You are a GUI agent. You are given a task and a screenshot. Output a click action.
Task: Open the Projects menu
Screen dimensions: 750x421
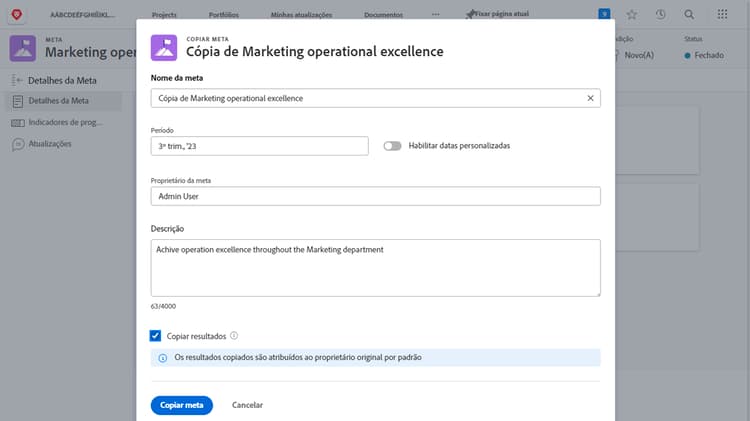[x=164, y=15]
